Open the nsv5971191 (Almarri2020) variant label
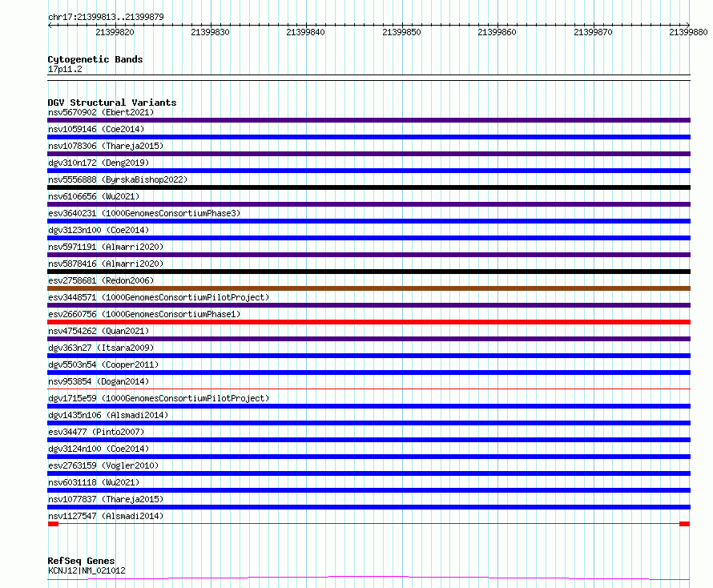713x588 pixels. pos(106,247)
